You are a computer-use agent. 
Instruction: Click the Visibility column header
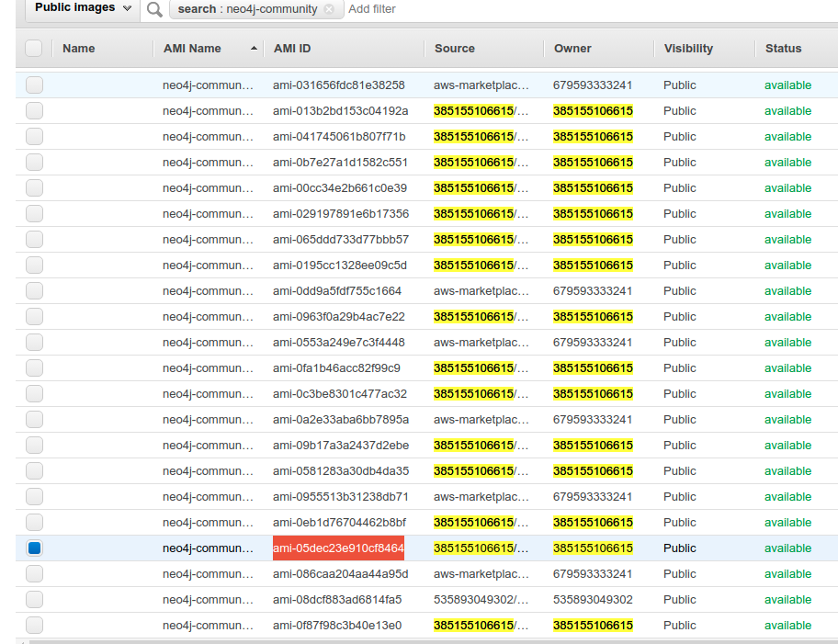(688, 49)
